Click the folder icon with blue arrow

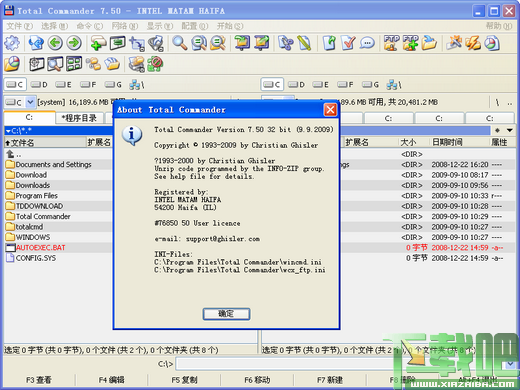pyautogui.click(x=429, y=43)
